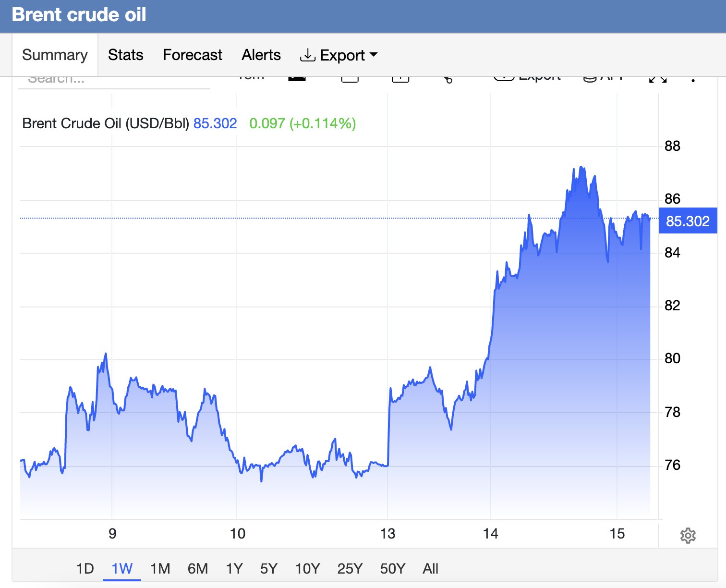
Task: Click the 85.302 current price label
Action: [688, 221]
